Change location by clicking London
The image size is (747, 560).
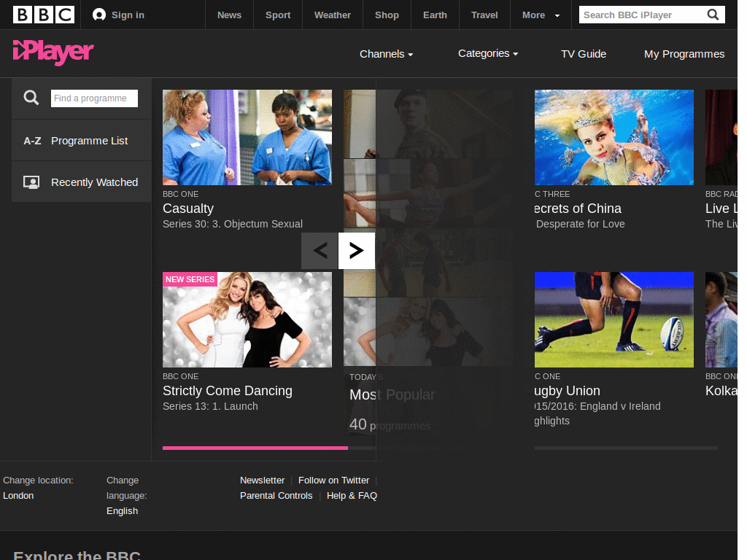[x=18, y=495]
